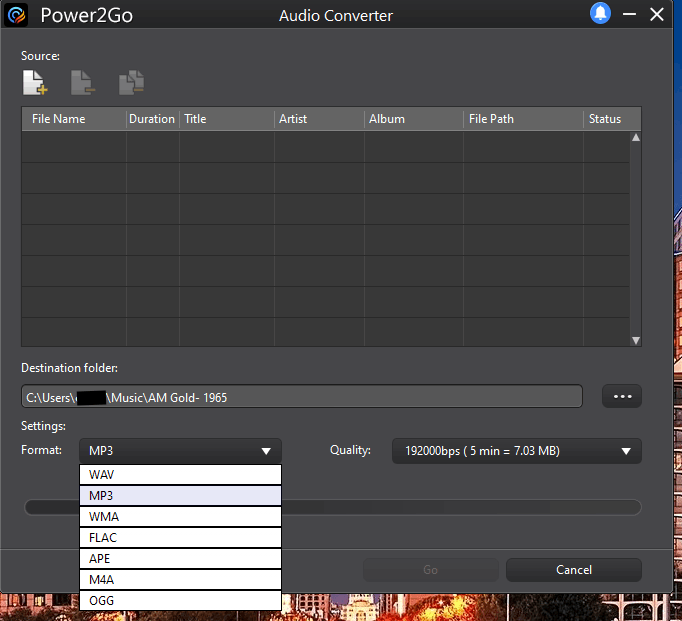Screen dimensions: 682x621
Task: Sort by Artist column header
Action: click(319, 119)
